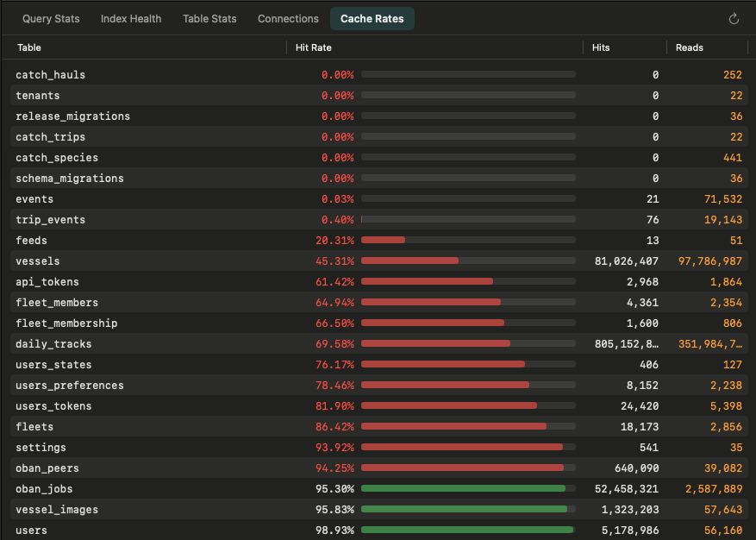This screenshot has height=540, width=756.
Task: Click the schema_migrations table name
Action: [70, 179]
